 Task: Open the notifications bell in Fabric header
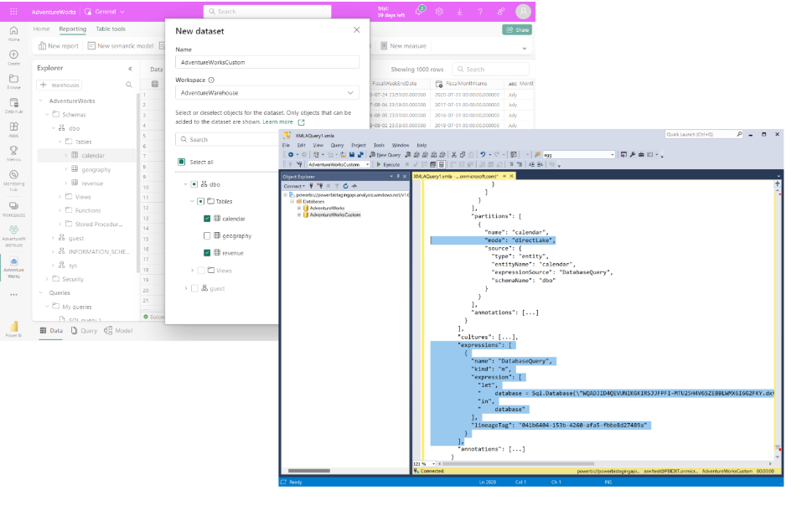pos(419,12)
